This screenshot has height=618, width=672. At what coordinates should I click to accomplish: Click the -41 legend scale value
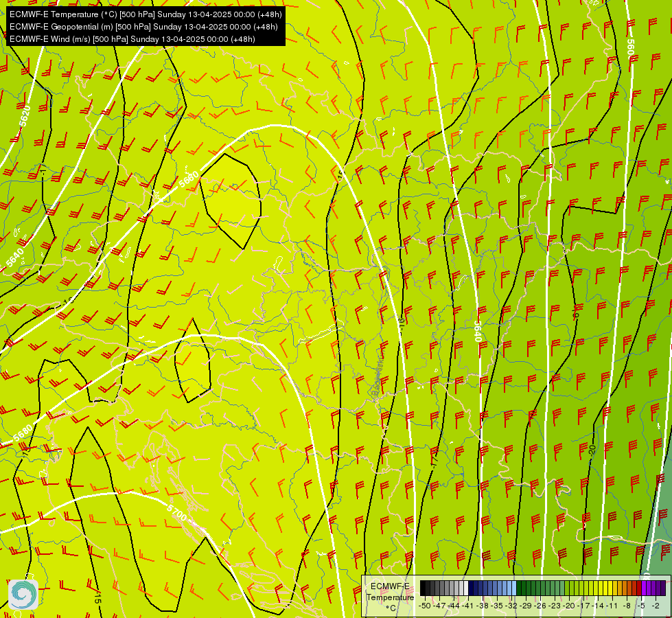click(468, 606)
